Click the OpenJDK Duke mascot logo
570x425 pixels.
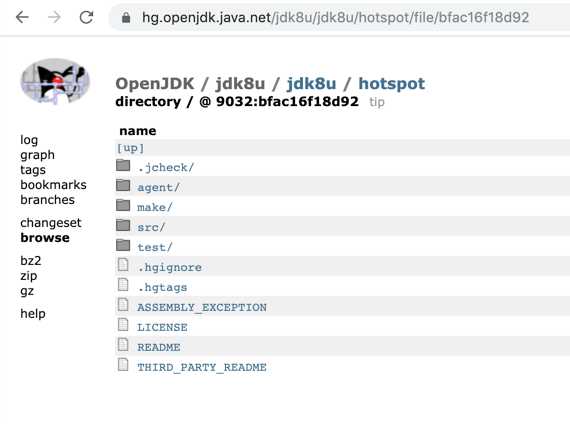[55, 81]
